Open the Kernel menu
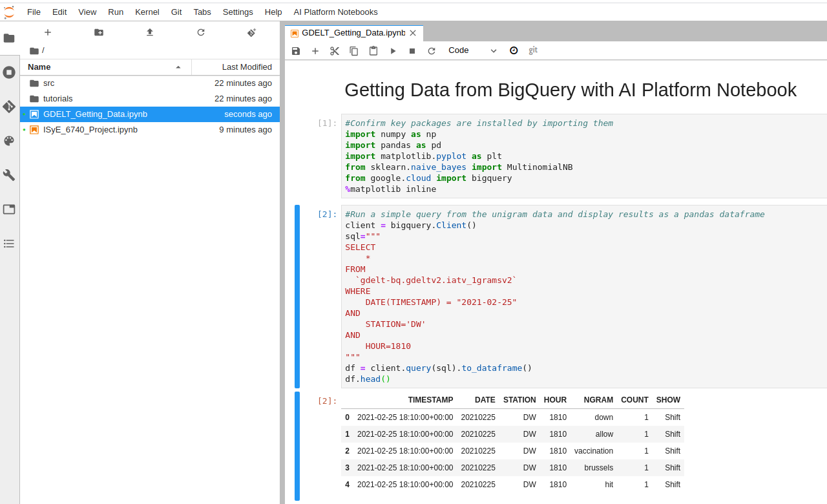Image resolution: width=827 pixels, height=504 pixels. 147,12
